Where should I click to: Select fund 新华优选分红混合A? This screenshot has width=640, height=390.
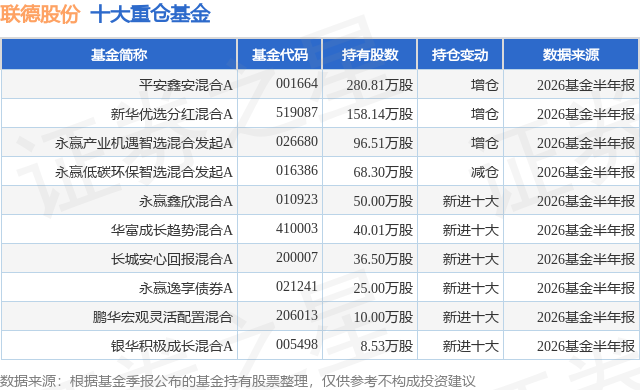pos(171,114)
